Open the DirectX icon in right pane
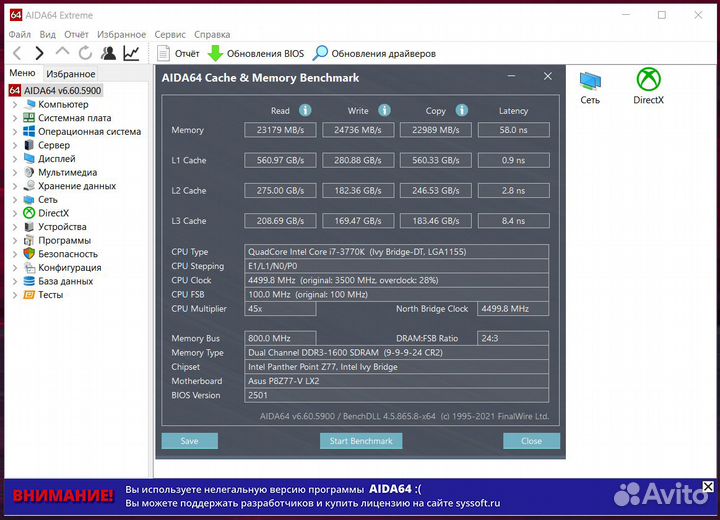 coord(648,86)
